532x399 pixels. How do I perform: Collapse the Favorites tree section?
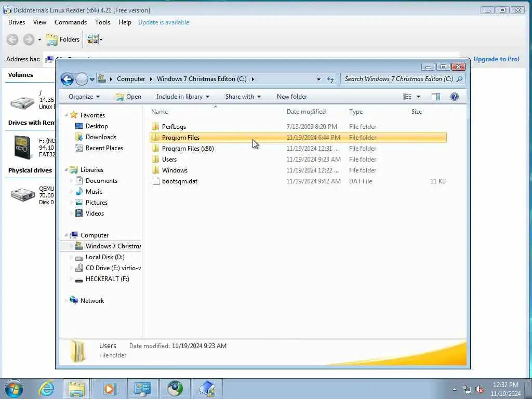pyautogui.click(x=66, y=115)
